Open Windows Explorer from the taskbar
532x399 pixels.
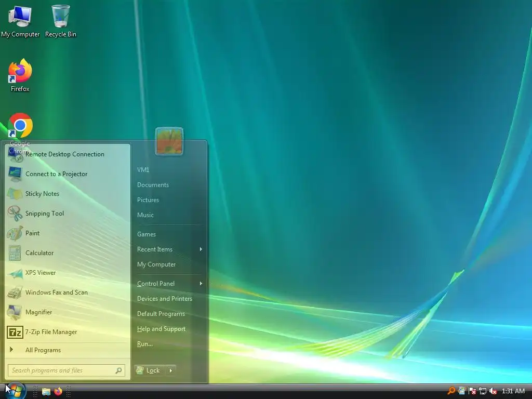click(x=46, y=392)
